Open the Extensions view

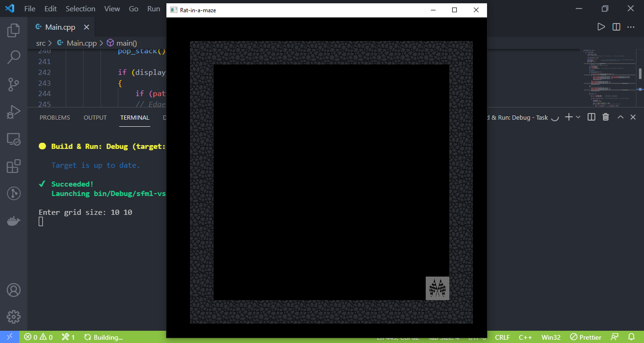pos(13,166)
